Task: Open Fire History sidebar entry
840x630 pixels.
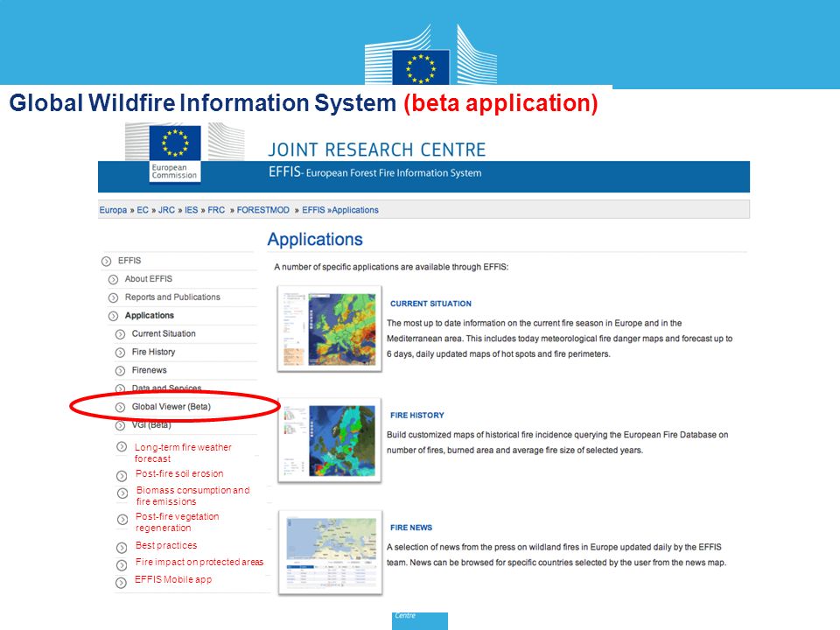Action: tap(153, 352)
